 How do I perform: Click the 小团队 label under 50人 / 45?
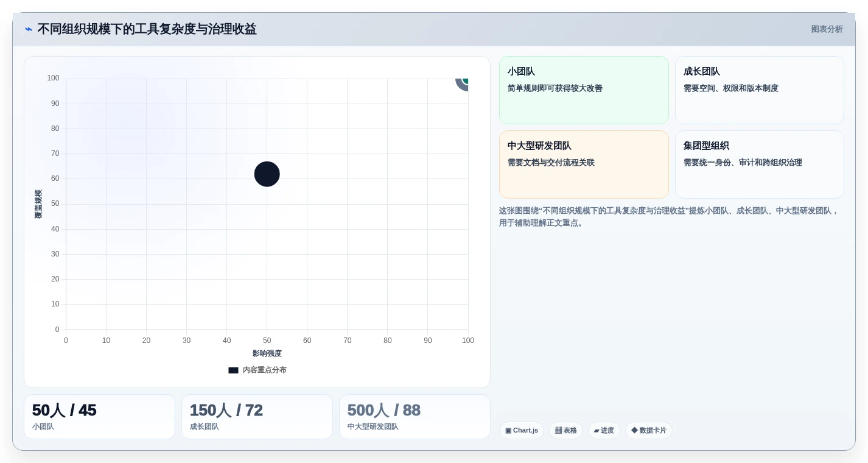point(43,426)
